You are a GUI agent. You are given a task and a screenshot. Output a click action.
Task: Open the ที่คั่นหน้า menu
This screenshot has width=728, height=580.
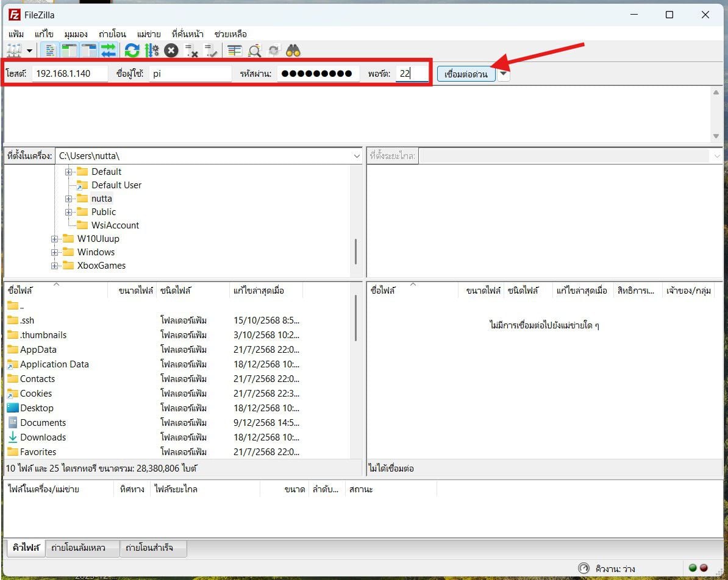[188, 34]
